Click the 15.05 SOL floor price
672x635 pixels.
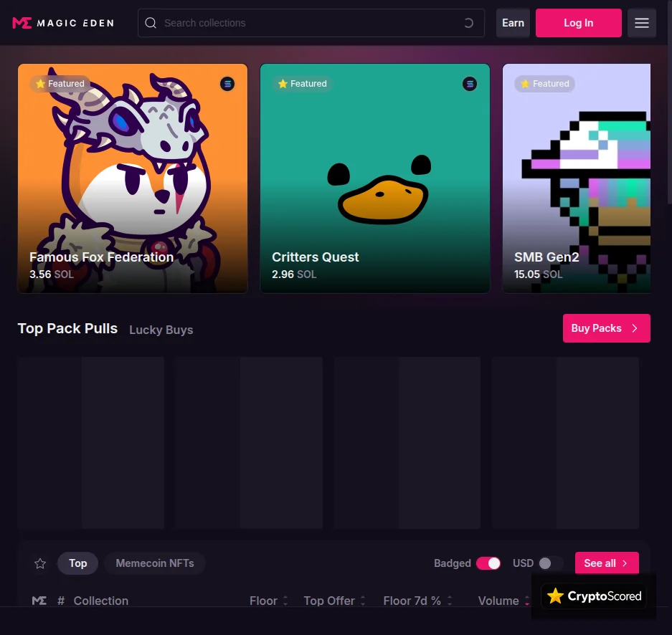539,274
